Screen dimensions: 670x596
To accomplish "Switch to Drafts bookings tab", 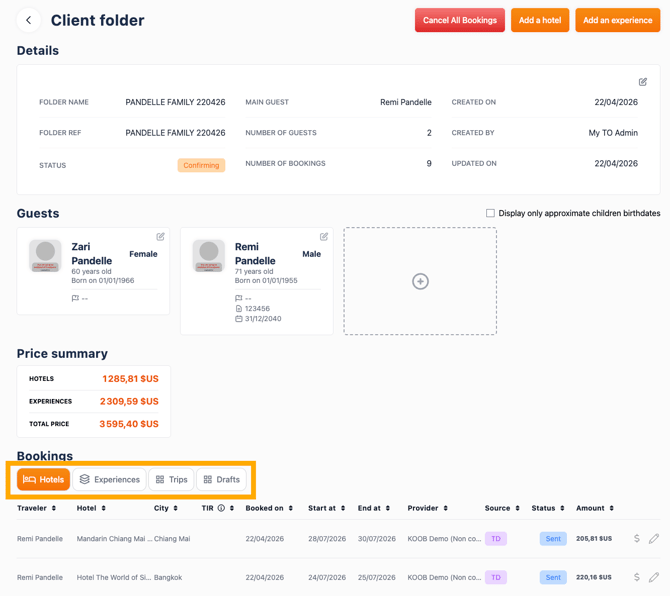I will (x=221, y=479).
